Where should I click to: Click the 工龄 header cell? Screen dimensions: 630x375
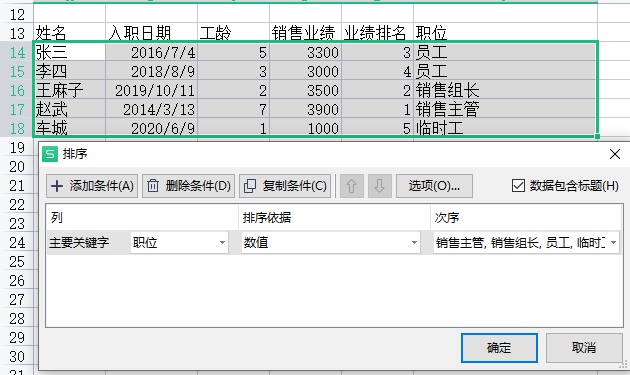[233, 33]
